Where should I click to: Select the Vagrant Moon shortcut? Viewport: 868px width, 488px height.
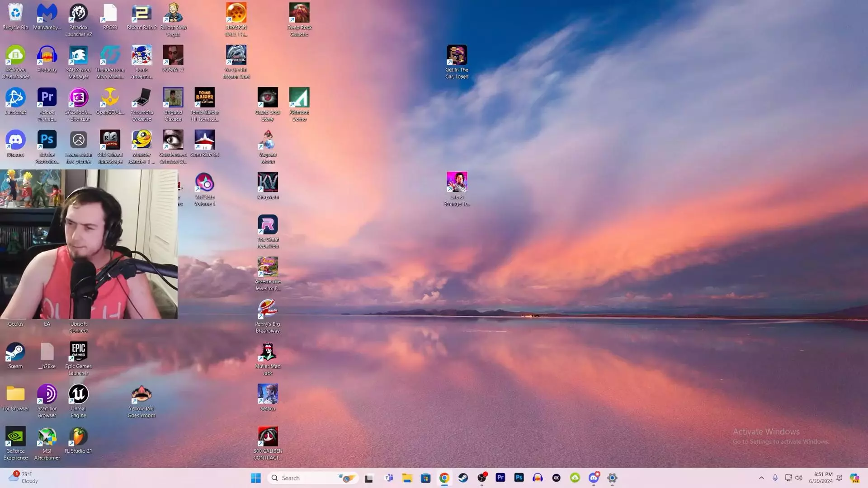268,147
